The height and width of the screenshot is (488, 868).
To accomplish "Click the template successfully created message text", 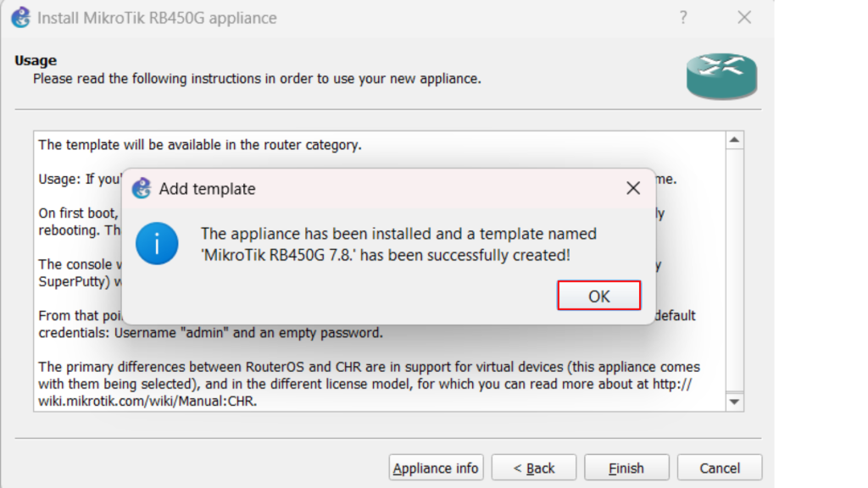I will (x=386, y=243).
